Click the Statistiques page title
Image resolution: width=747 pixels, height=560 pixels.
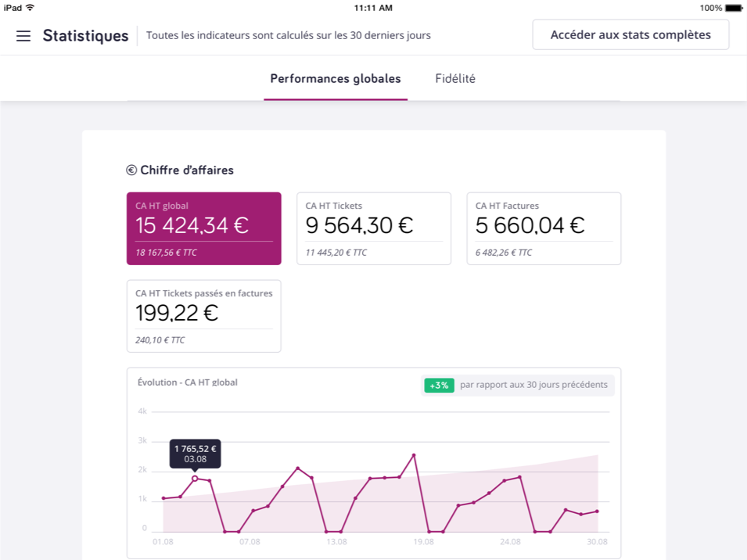[86, 35]
